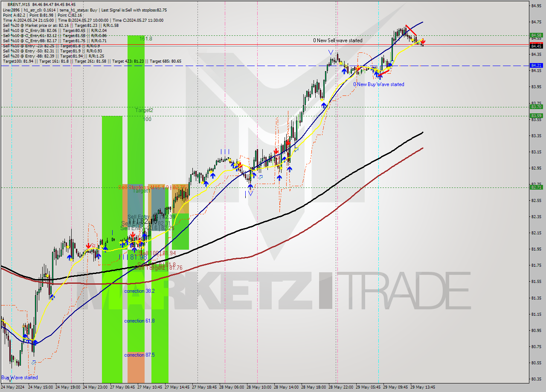This screenshot has width=546, height=392.
Task: Click the 84.95 price scale tick
Action: click(536, 6)
